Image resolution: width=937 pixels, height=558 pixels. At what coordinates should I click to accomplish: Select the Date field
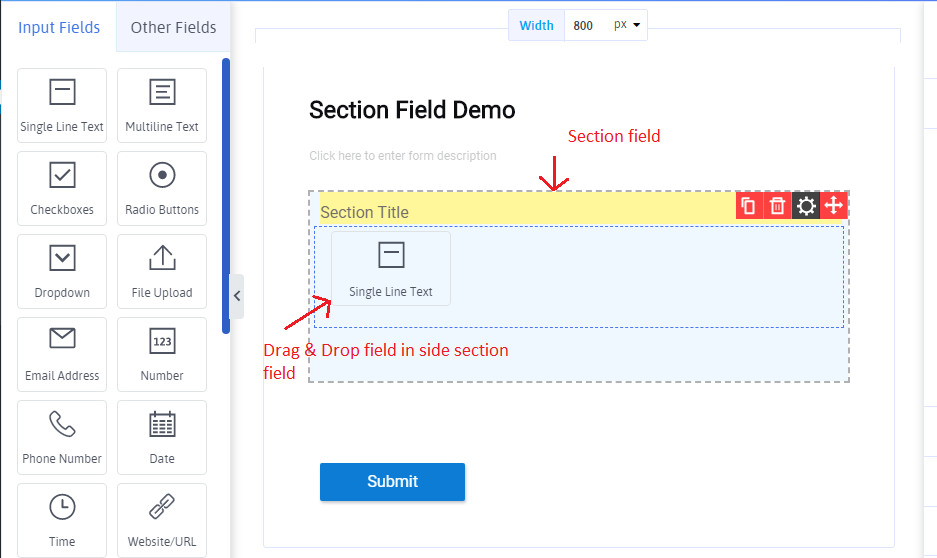coord(162,437)
